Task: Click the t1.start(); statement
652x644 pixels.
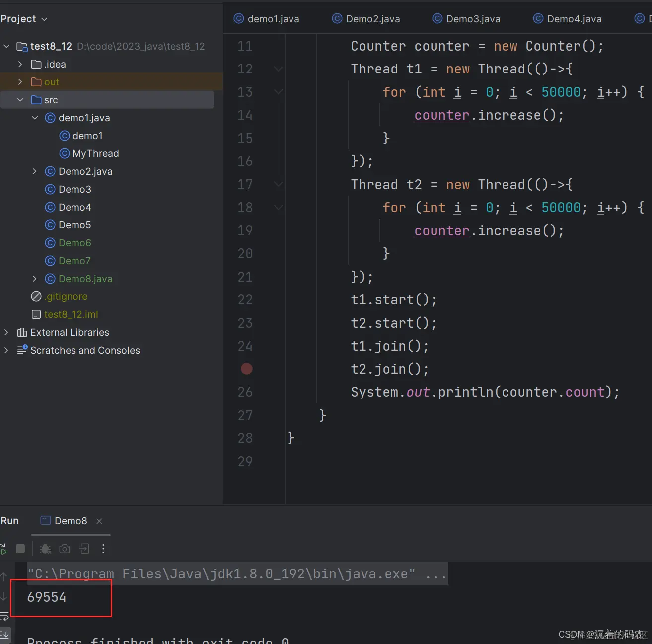Action: (394, 300)
